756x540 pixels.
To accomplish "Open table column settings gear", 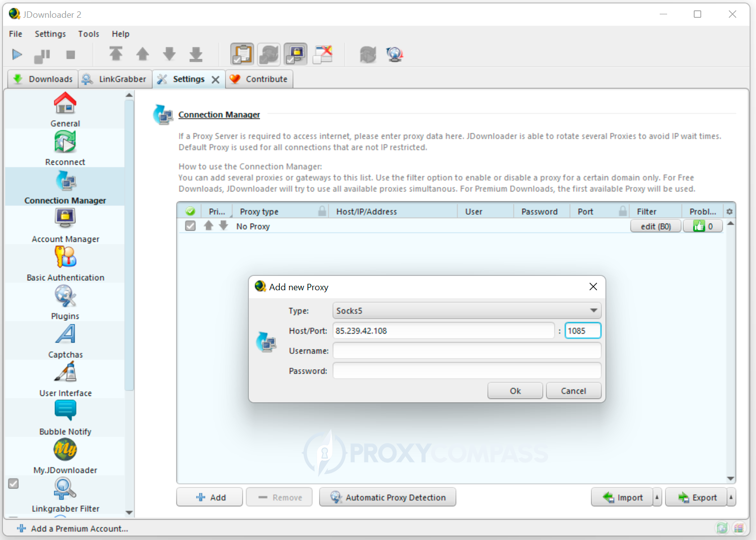I will [x=729, y=211].
